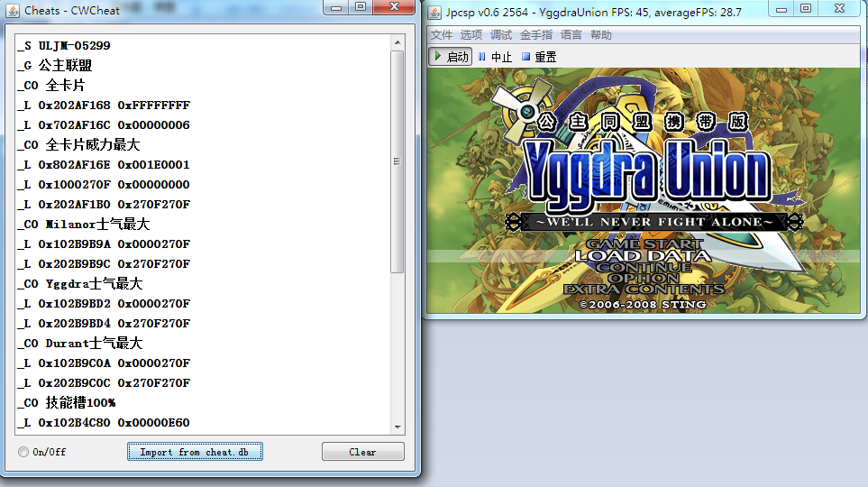This screenshot has width=868, height=487.
Task: Click the Cheats window Java icon
Action: point(13,11)
